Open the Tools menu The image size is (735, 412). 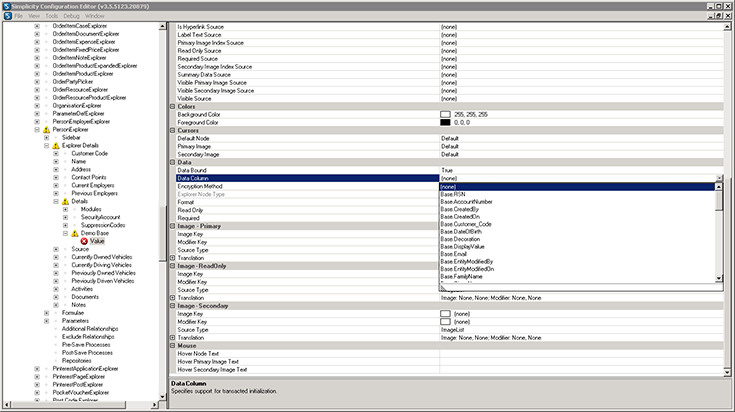tap(52, 16)
